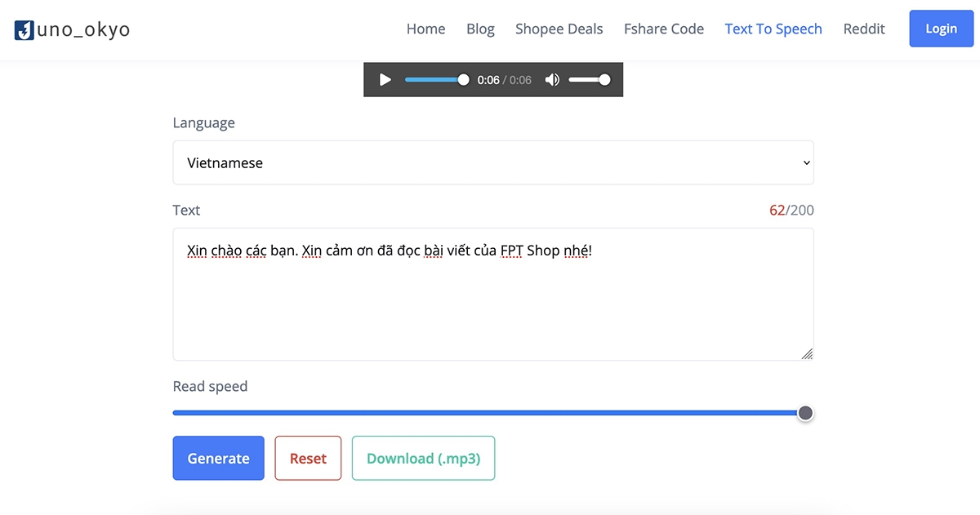This screenshot has height=515, width=980.
Task: Open Shopee Deals in navigation
Action: [559, 29]
